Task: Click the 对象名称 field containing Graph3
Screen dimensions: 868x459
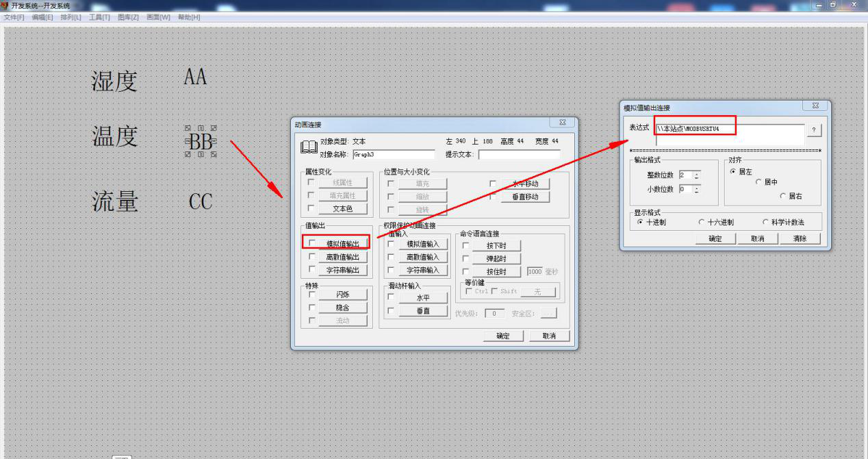Action: 394,155
